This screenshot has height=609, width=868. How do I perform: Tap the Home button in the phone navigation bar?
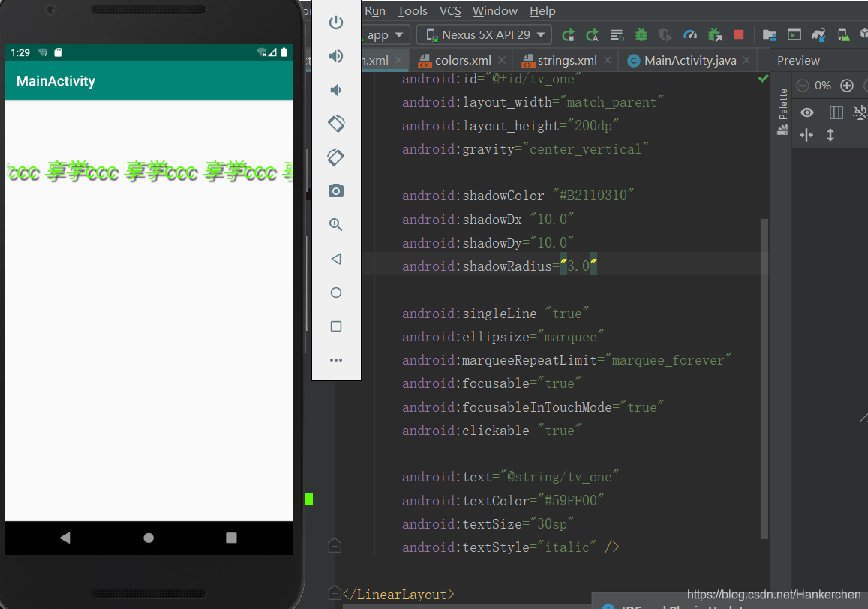coord(149,538)
